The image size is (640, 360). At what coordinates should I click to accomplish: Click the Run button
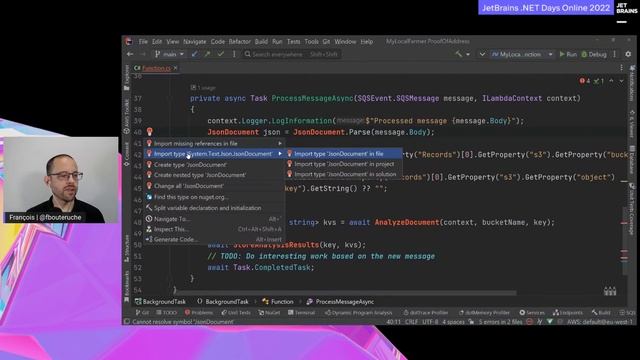568,54
